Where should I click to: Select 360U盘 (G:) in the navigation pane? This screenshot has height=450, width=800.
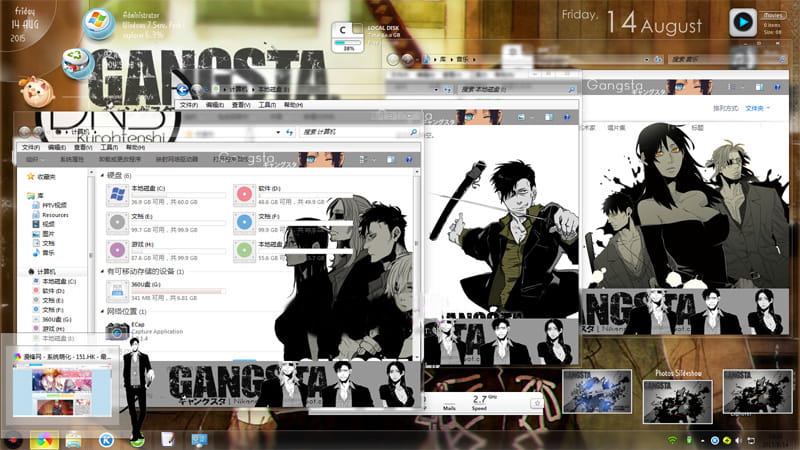[x=57, y=319]
